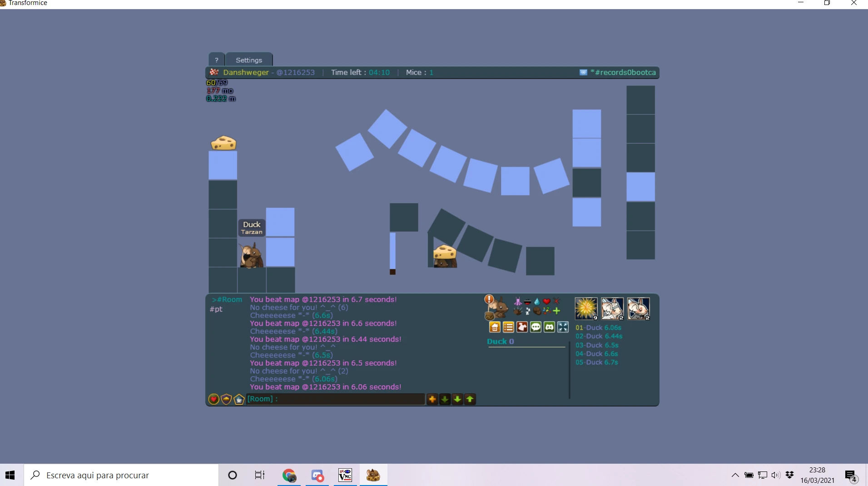868x486 pixels.
Task: Click the cheese shield tribe icon
Action: (226, 399)
